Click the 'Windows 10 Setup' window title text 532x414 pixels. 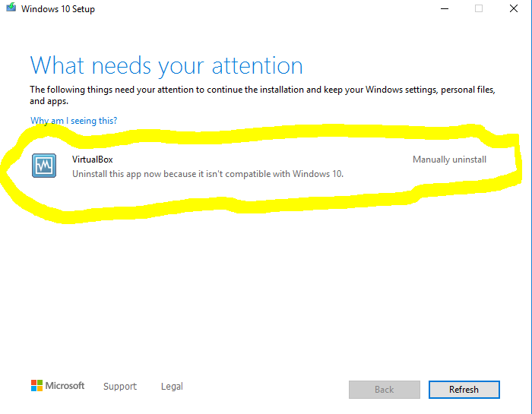58,9
